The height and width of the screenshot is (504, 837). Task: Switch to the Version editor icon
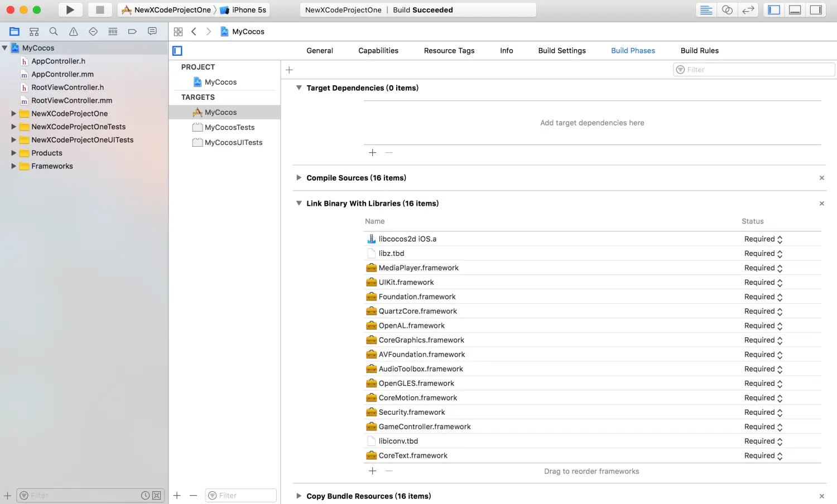click(748, 10)
